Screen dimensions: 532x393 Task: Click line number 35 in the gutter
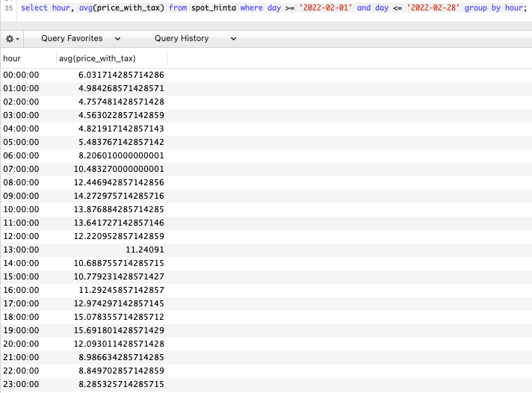click(8, 7)
